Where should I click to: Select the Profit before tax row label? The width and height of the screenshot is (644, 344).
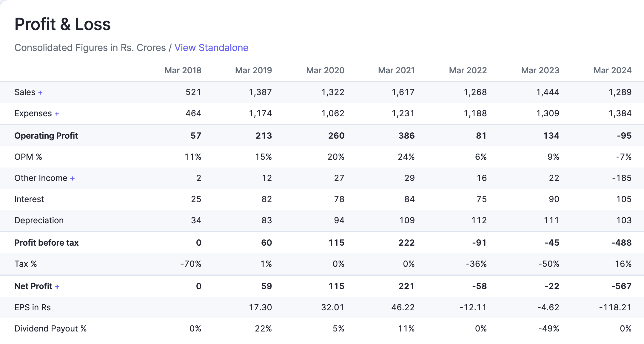47,242
